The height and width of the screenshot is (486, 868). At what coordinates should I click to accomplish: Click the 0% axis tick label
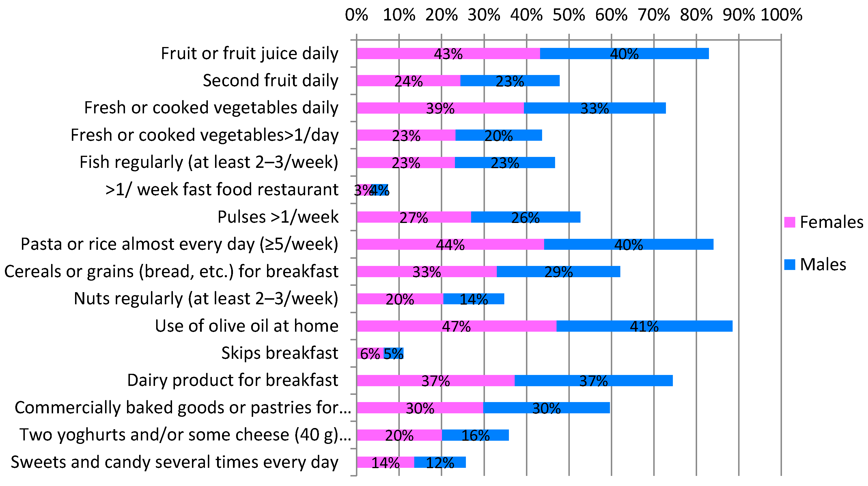coord(356,15)
